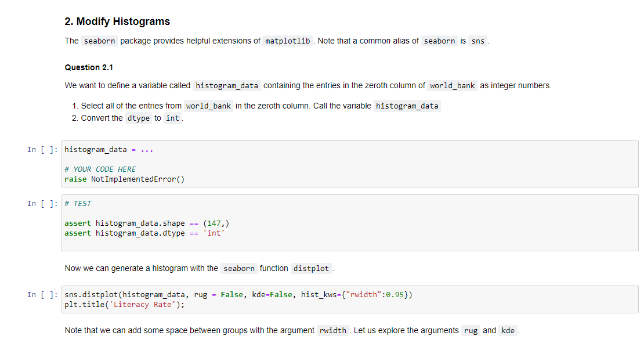Click the heading "2. Modify Histograms"
This screenshot has height=343, width=644.
pos(117,21)
